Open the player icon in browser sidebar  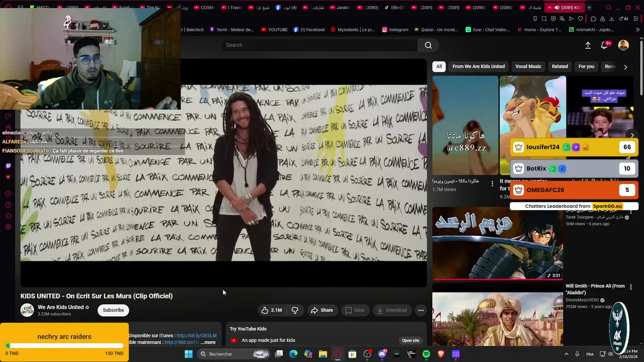pos(8,194)
